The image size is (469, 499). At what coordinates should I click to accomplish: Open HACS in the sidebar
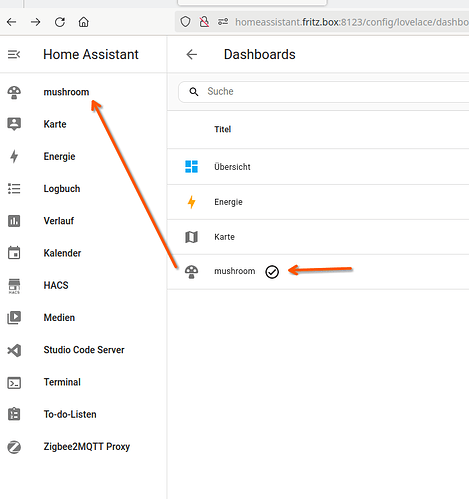click(x=56, y=285)
